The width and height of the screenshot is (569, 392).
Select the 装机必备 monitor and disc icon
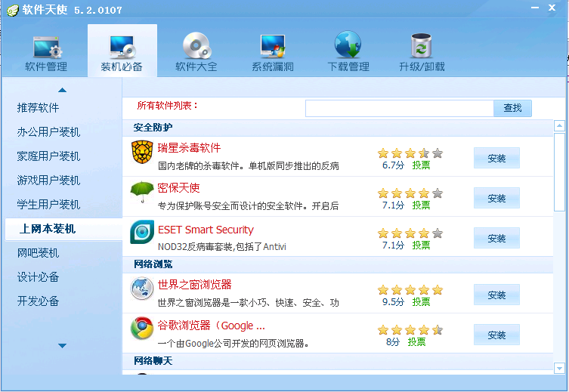click(x=122, y=47)
